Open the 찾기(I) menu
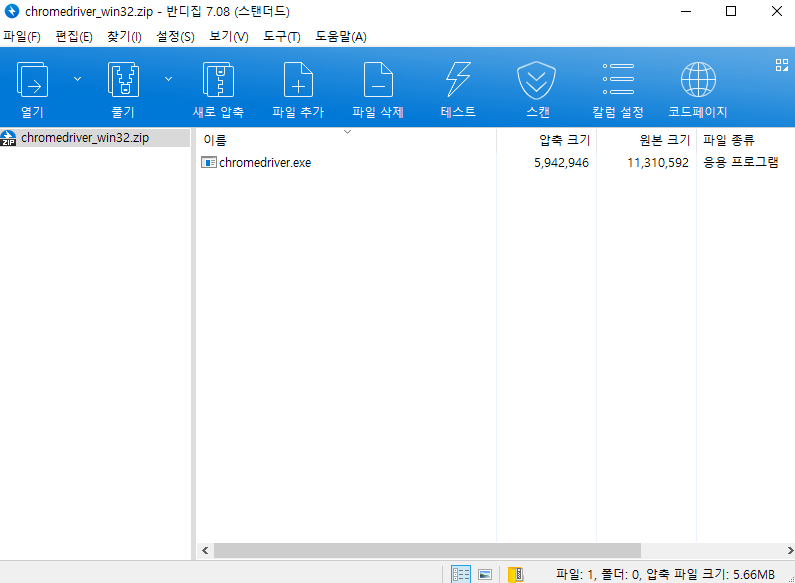 [x=124, y=37]
